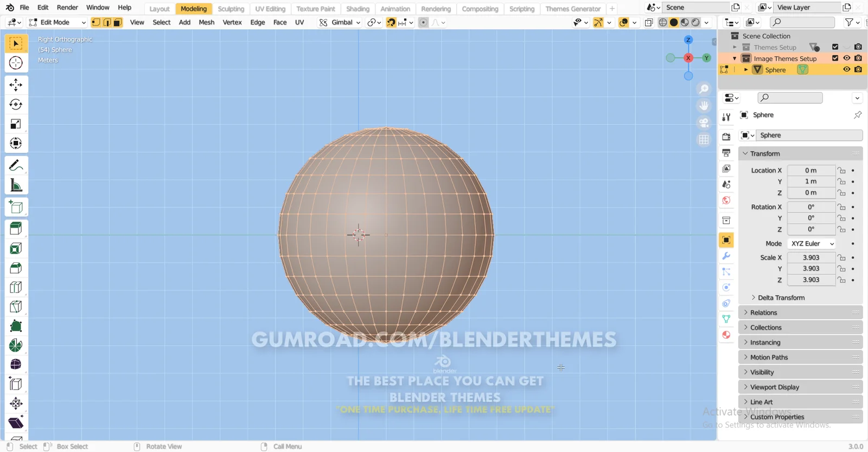
Task: Toggle proportional editing button
Action: click(x=424, y=22)
